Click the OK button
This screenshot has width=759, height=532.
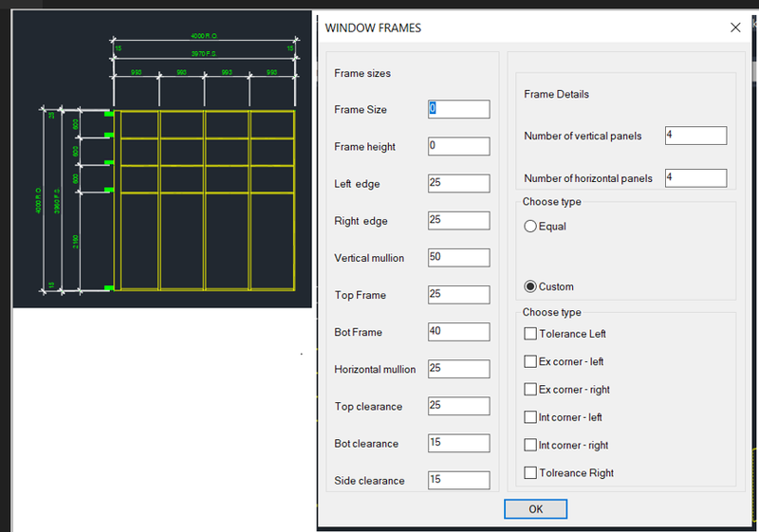click(536, 509)
